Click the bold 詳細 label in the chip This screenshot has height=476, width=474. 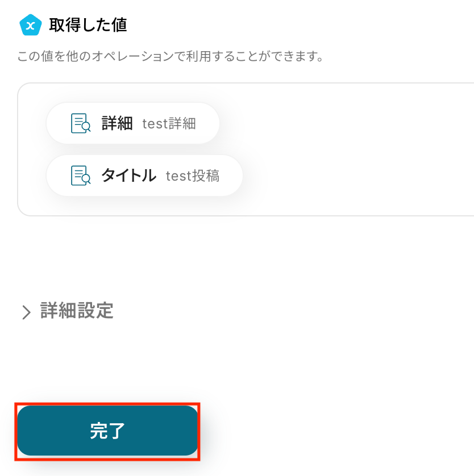(x=117, y=123)
